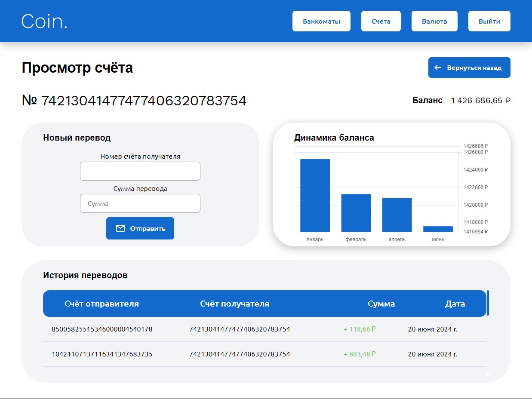Click the апрель bar in Динамика баланса

pos(397,215)
